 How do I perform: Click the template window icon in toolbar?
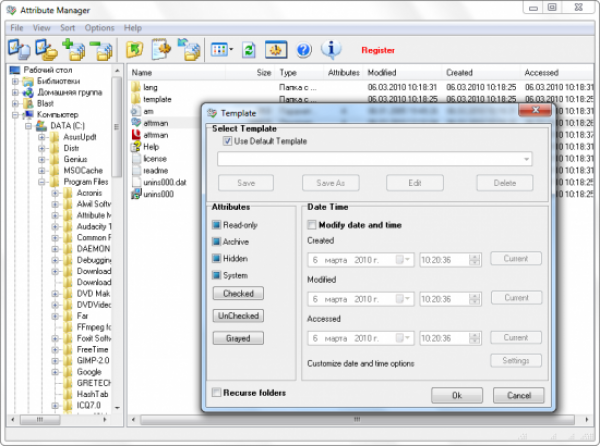point(275,49)
